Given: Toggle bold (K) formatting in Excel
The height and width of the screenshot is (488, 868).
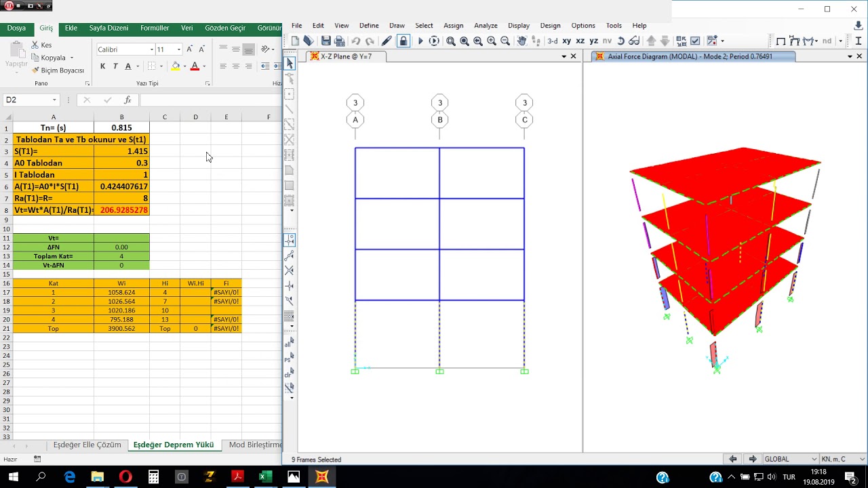Looking at the screenshot, I should click(102, 66).
